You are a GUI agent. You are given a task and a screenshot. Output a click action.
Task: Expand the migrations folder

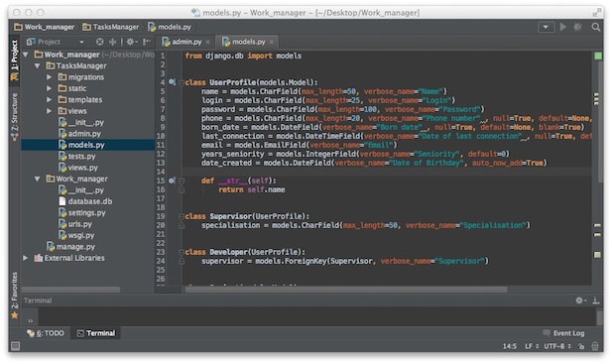point(50,77)
